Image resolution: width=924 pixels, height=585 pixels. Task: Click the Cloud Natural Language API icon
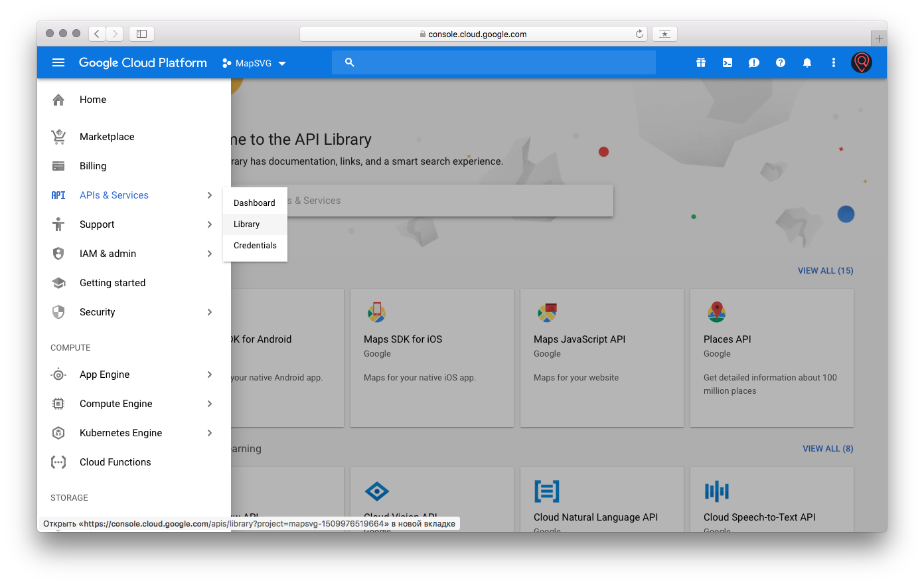click(x=547, y=491)
